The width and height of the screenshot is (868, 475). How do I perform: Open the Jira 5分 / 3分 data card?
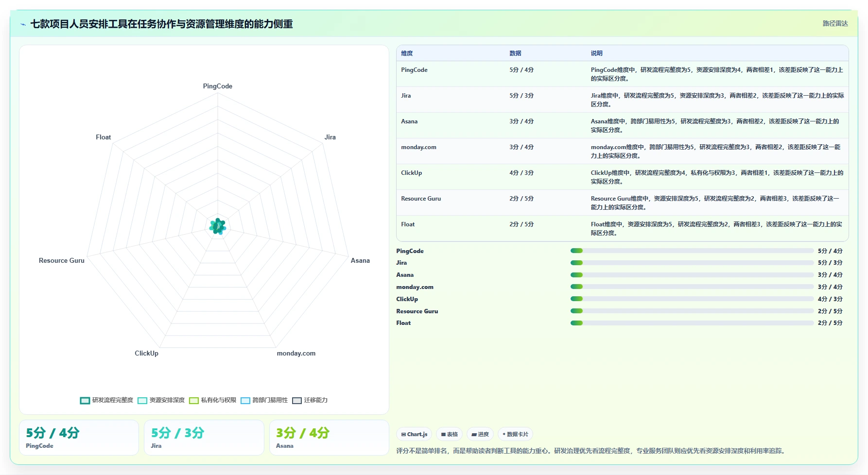click(x=204, y=438)
